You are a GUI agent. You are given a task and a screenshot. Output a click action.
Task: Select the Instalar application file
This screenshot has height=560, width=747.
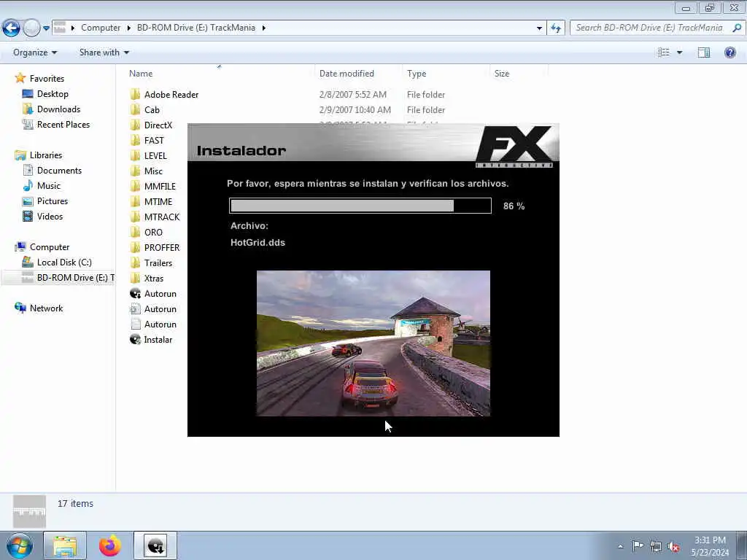pyautogui.click(x=158, y=340)
